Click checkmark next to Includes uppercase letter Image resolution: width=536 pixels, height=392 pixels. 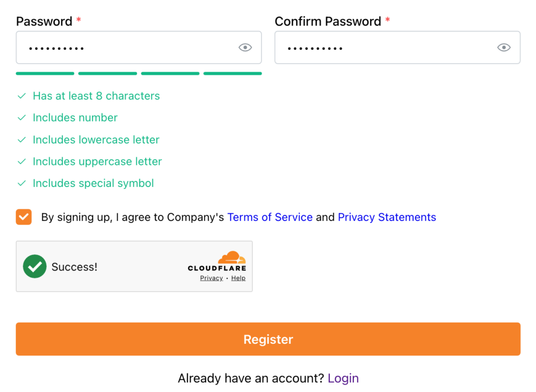(21, 161)
